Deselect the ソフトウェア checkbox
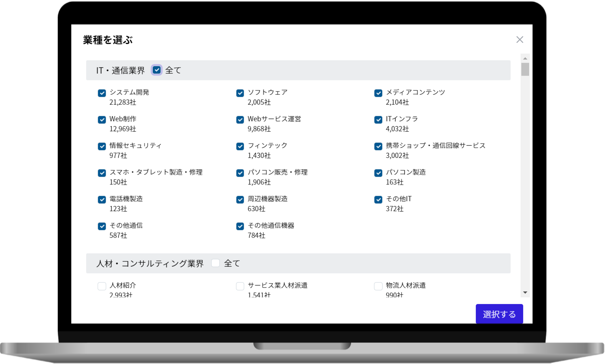Viewport: 605px width, 364px height. click(x=240, y=93)
